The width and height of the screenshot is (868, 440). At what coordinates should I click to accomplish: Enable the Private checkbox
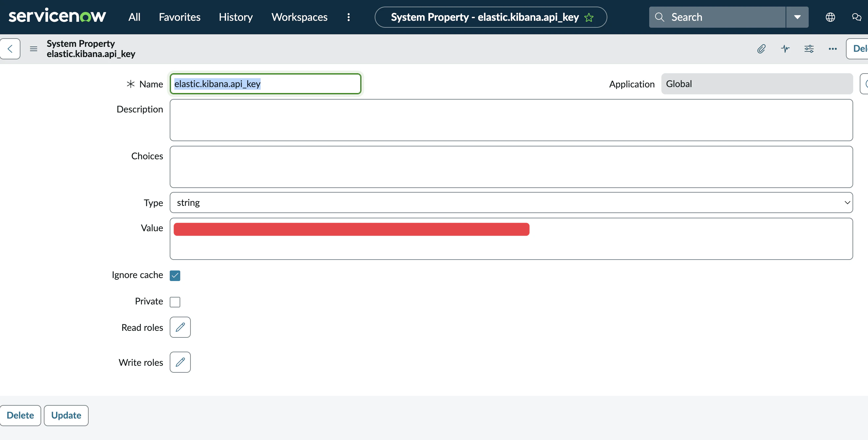[175, 302]
